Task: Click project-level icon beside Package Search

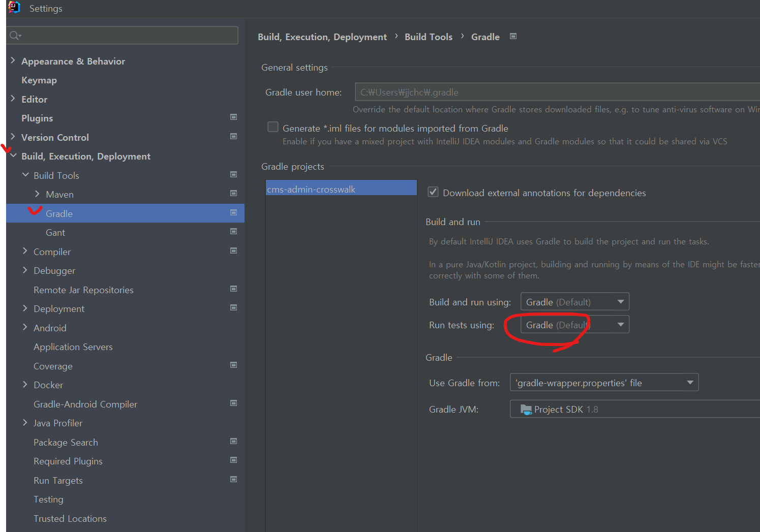Action: click(234, 441)
